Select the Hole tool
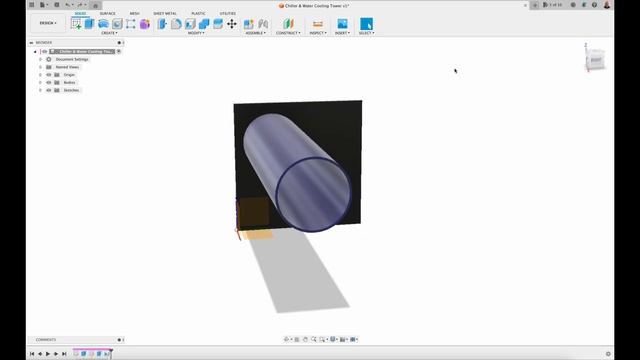This screenshot has width=640, height=360. [x=117, y=24]
